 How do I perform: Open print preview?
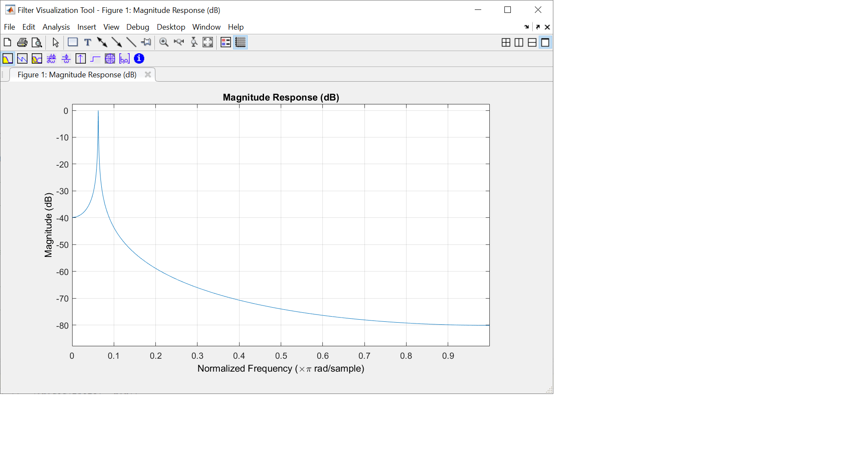pyautogui.click(x=37, y=42)
